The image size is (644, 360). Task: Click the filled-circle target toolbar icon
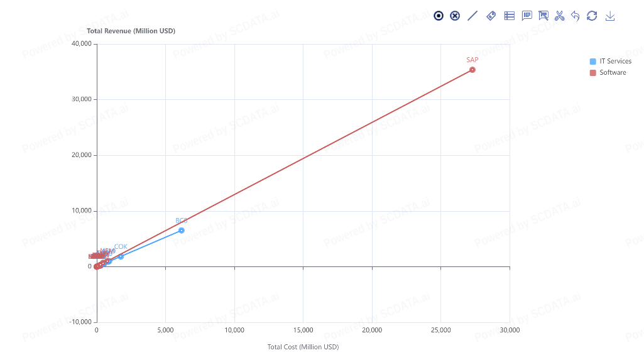(x=439, y=16)
